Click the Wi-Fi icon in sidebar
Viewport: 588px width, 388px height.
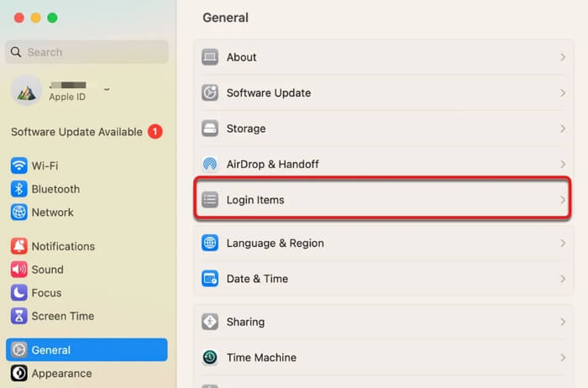pos(18,165)
